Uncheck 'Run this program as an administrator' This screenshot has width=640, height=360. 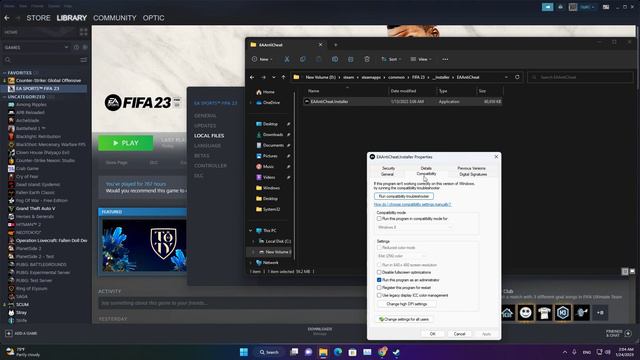(x=379, y=280)
